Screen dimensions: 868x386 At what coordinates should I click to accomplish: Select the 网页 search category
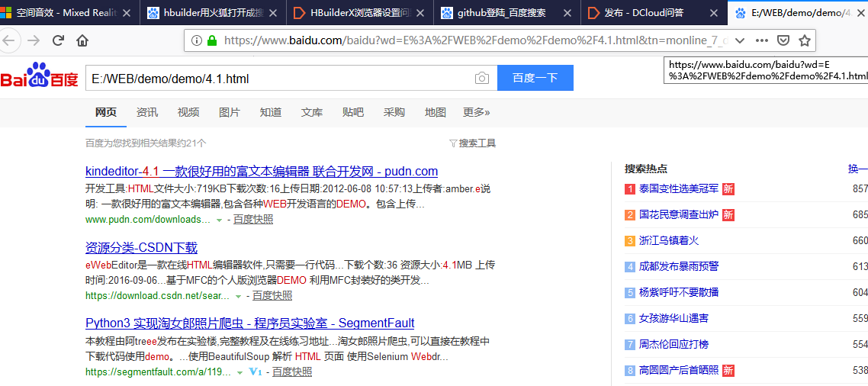pyautogui.click(x=106, y=112)
